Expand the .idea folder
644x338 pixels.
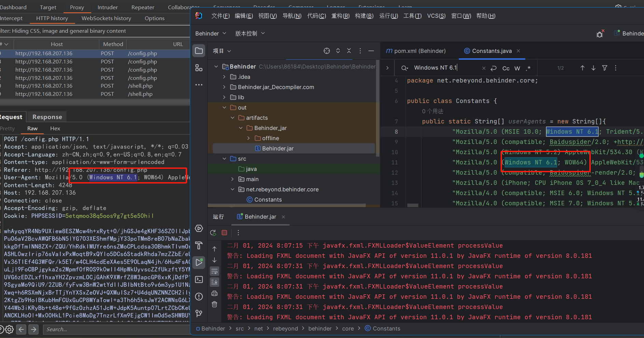tap(224, 77)
